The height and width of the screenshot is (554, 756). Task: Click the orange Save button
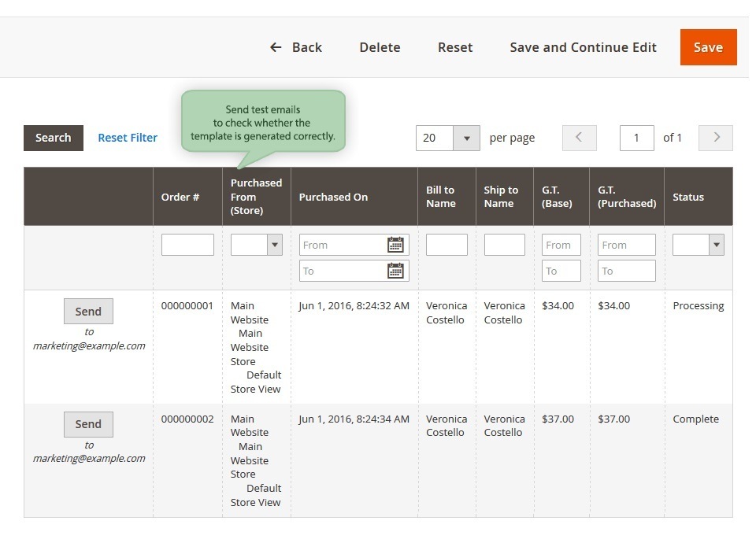(x=708, y=47)
